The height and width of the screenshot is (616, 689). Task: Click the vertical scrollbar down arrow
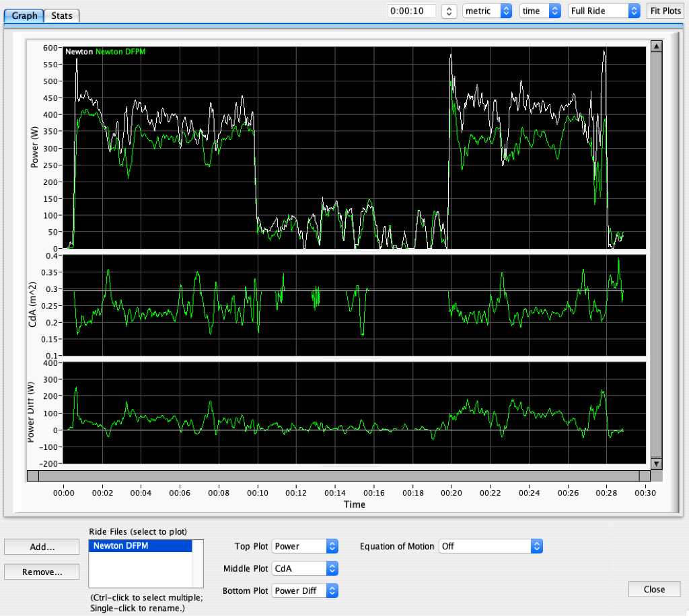click(x=656, y=464)
